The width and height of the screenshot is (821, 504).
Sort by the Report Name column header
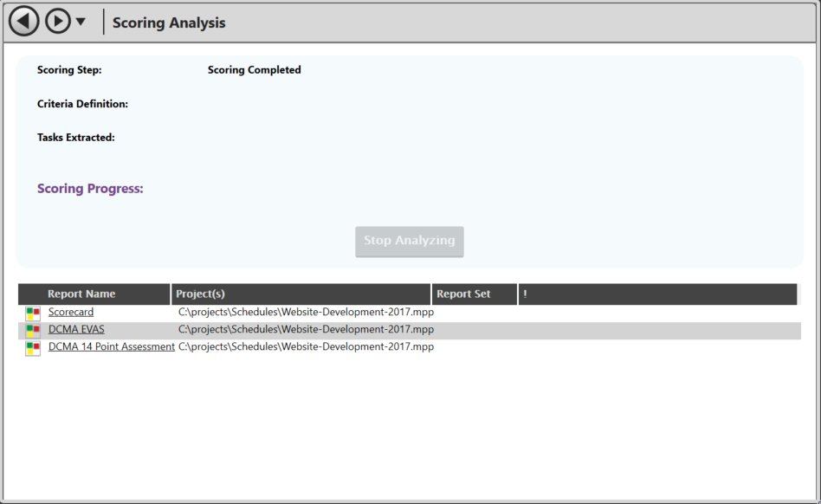pos(81,294)
